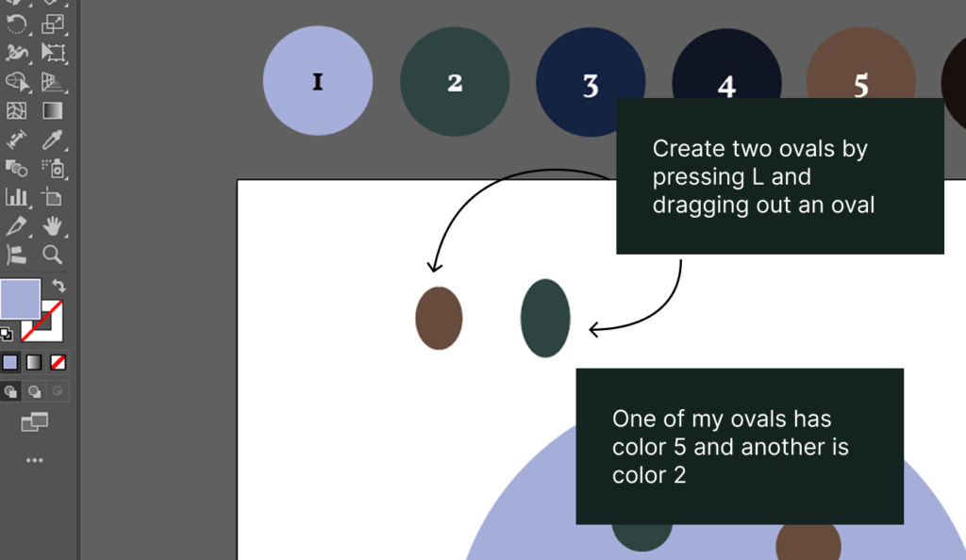Select the Free Transform tool
This screenshot has width=966, height=560.
pos(53,53)
